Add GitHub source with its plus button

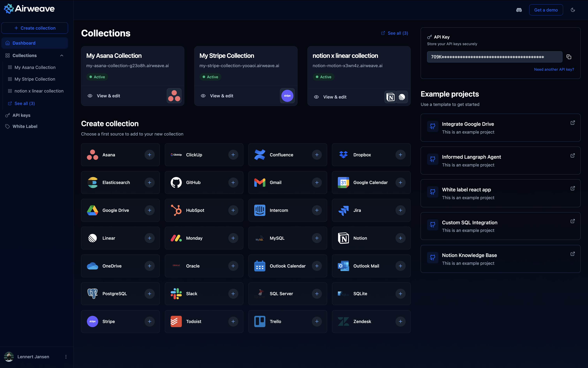click(233, 183)
